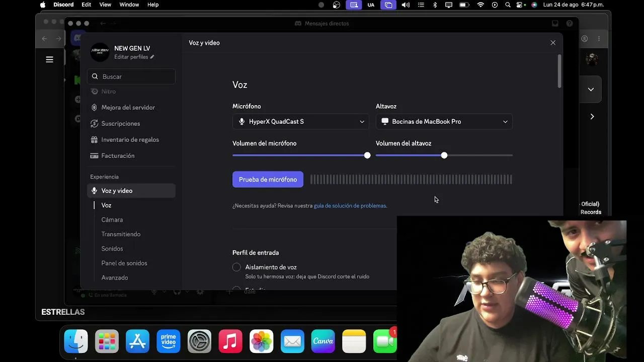The width and height of the screenshot is (644, 362).
Task: Open the Discord inbox icon in title bar
Action: tap(555, 24)
